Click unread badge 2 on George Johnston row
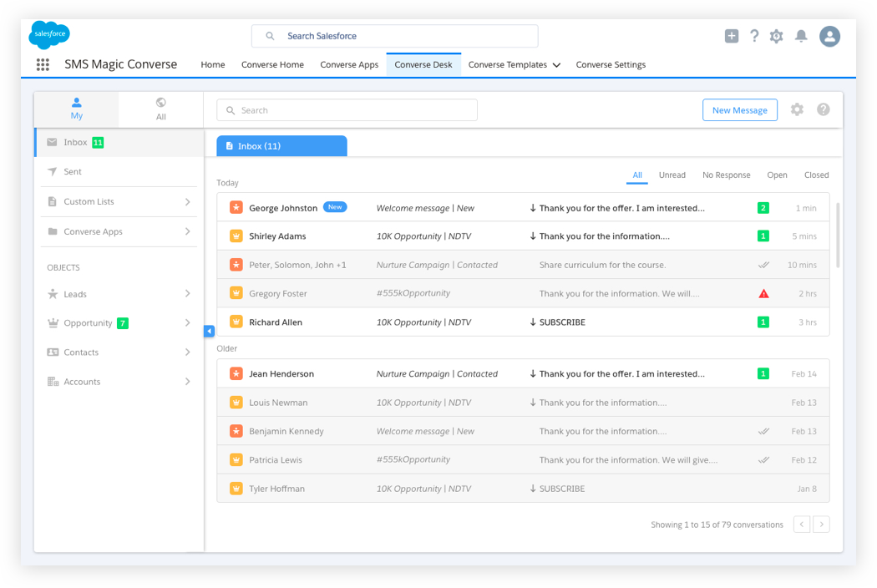The image size is (877, 588). pos(763,208)
